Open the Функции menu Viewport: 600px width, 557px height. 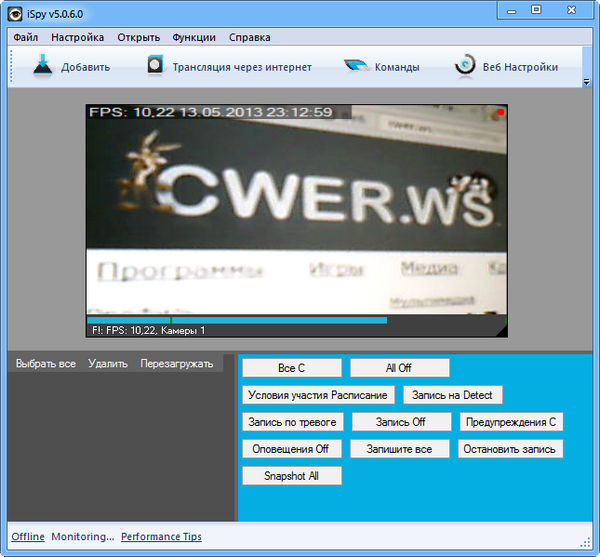[193, 38]
